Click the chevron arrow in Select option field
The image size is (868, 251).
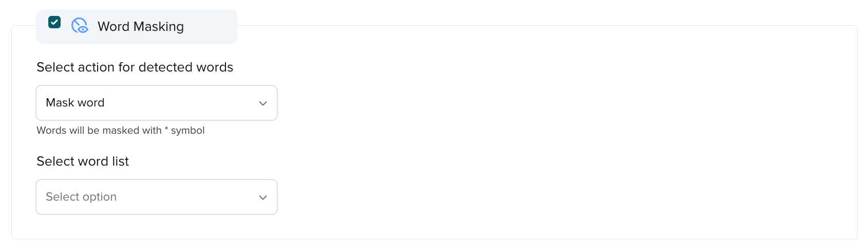263,198
